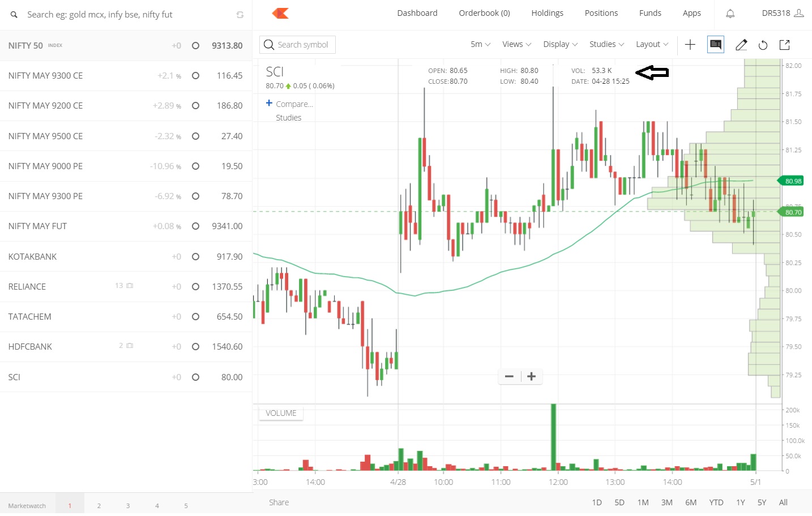Set chart range to 1Y

pyautogui.click(x=741, y=502)
